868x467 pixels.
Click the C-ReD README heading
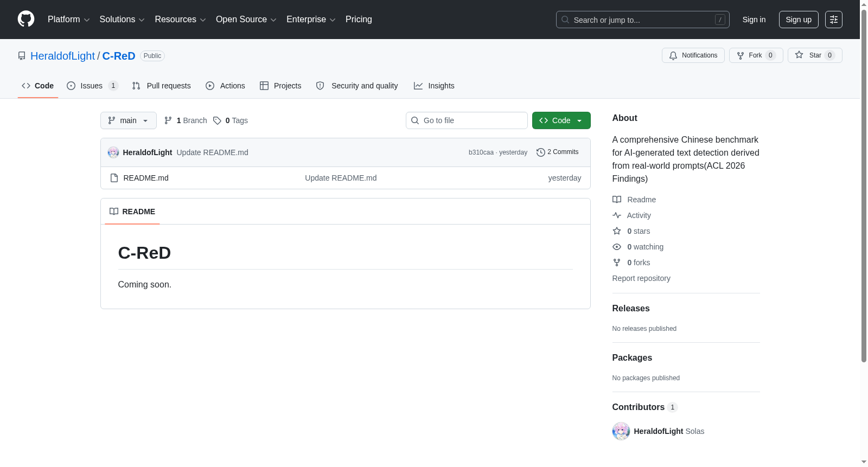(x=144, y=253)
